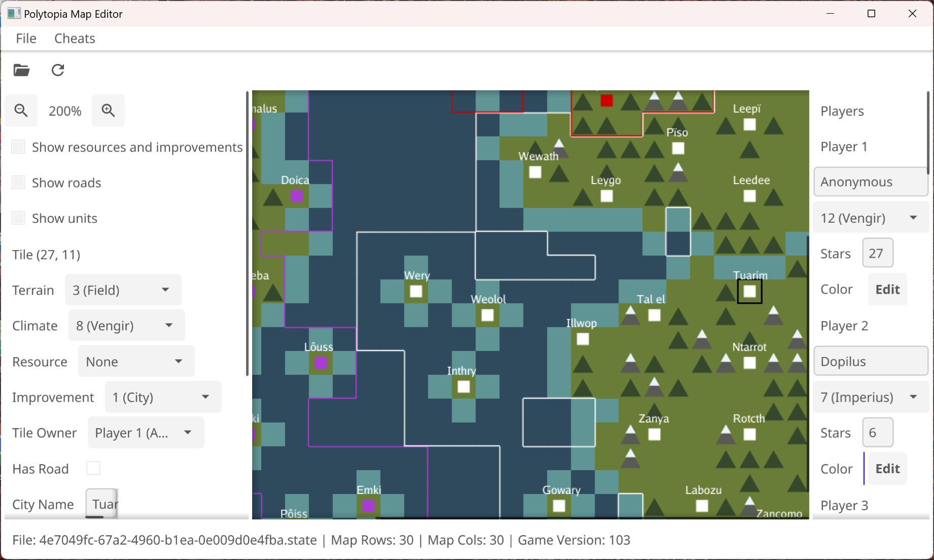Enable Show resources and improvements checkbox
The height and width of the screenshot is (560, 934).
[18, 147]
